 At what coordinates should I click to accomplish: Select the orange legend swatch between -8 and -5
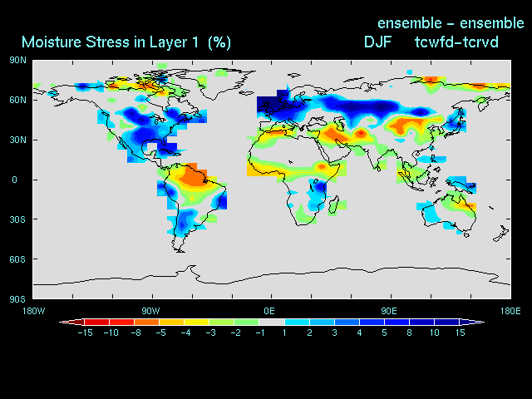pyautogui.click(x=147, y=322)
